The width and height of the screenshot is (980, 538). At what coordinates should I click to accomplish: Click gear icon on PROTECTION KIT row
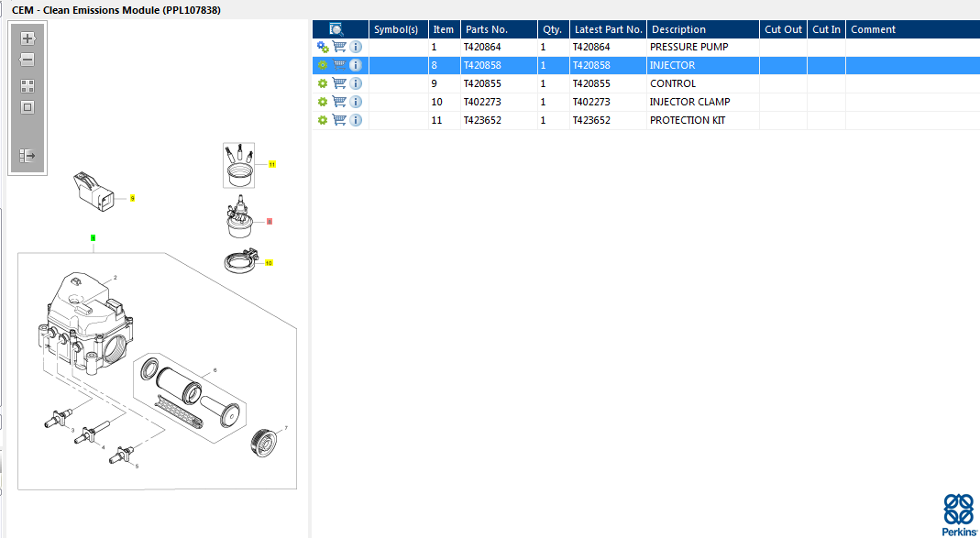click(323, 120)
